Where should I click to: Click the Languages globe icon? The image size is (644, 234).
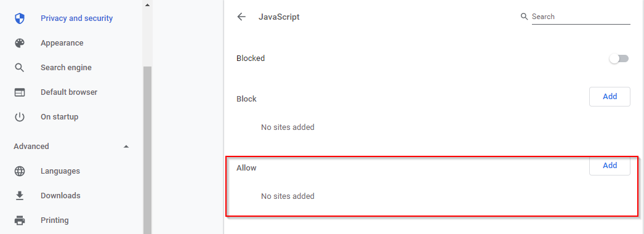(x=20, y=171)
